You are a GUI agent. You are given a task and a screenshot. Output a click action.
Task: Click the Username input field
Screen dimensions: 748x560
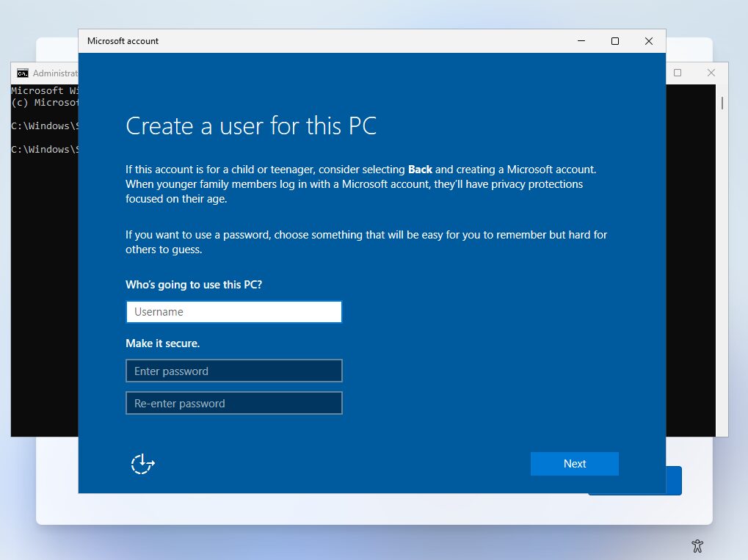[233, 311]
